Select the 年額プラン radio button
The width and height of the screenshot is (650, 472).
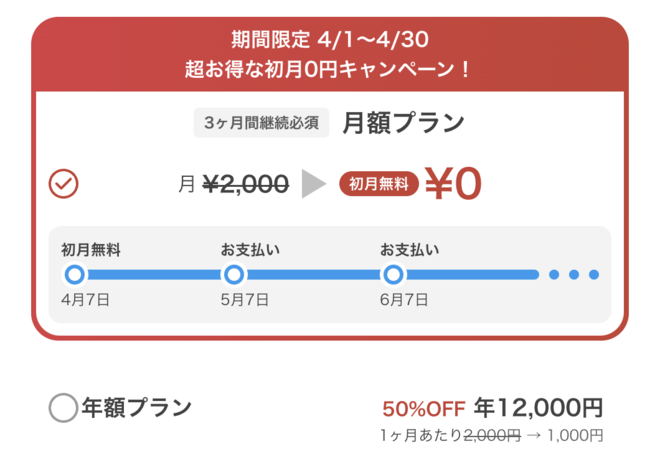click(62, 407)
